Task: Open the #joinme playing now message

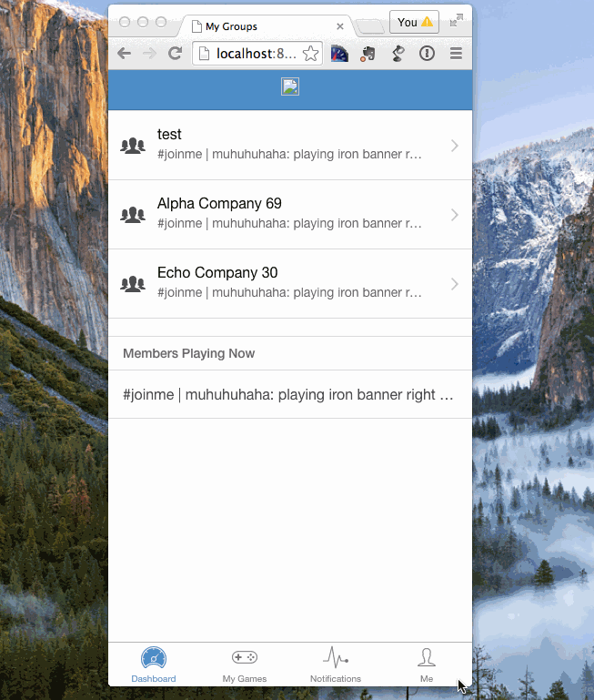Action: point(289,395)
